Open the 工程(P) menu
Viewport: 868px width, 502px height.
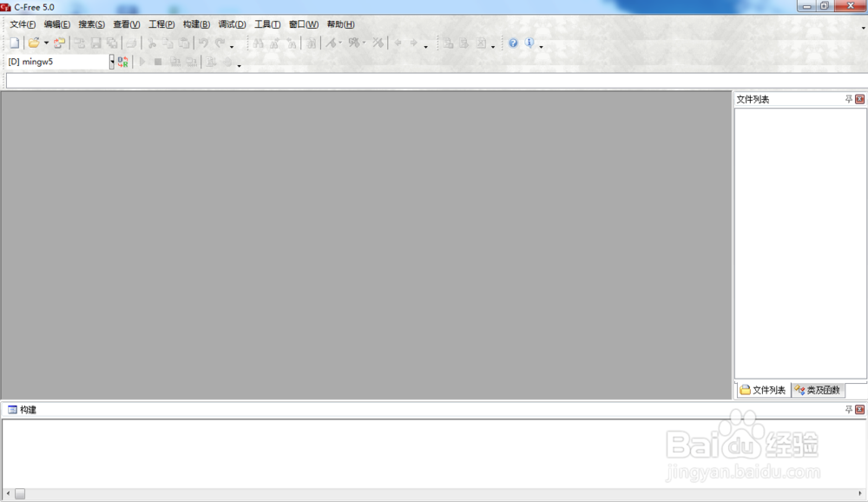coord(161,24)
